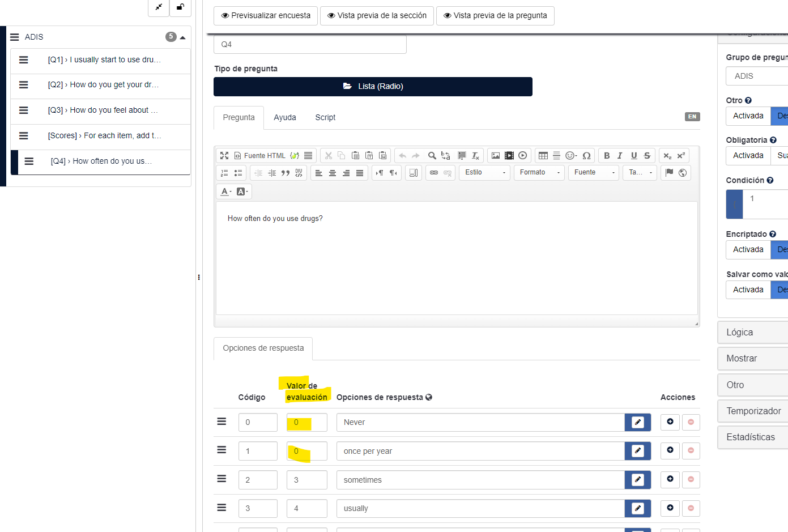Set Encriptado to Activada
This screenshot has height=532, width=788.
(748, 250)
